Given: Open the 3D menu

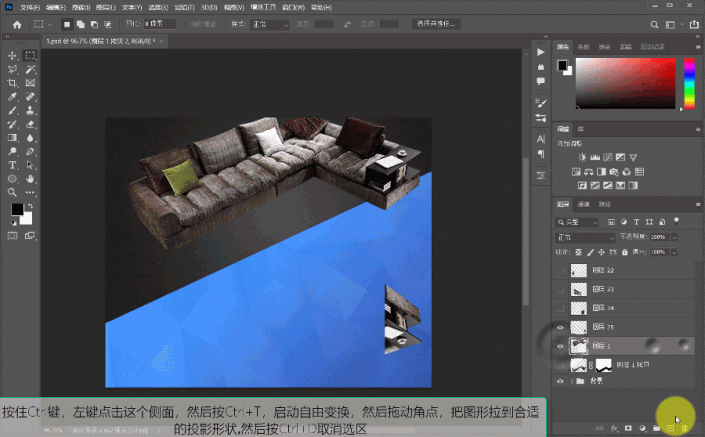Looking at the screenshot, I should coord(209,7).
